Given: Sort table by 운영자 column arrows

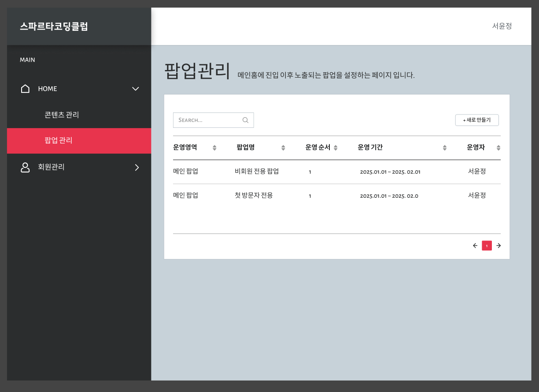Looking at the screenshot, I should point(498,148).
